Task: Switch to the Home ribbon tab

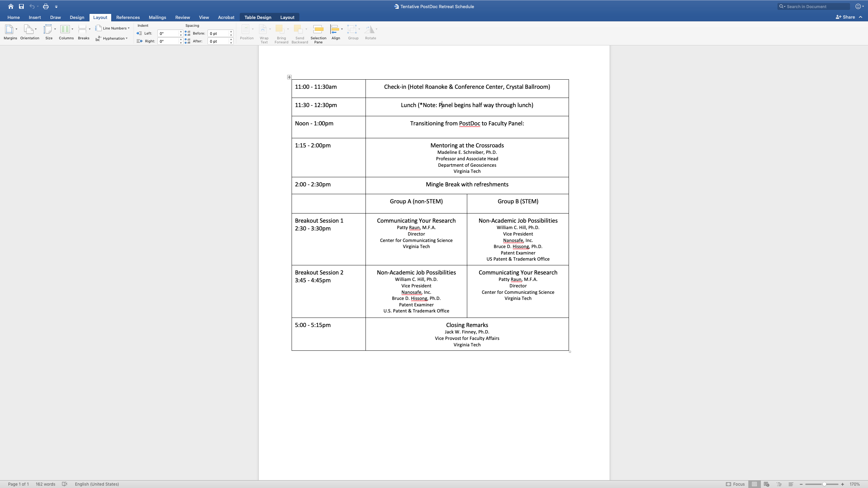Action: [14, 17]
